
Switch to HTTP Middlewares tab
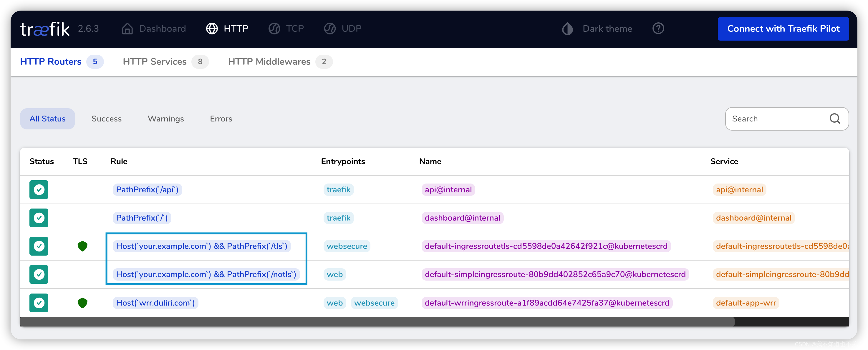[269, 61]
